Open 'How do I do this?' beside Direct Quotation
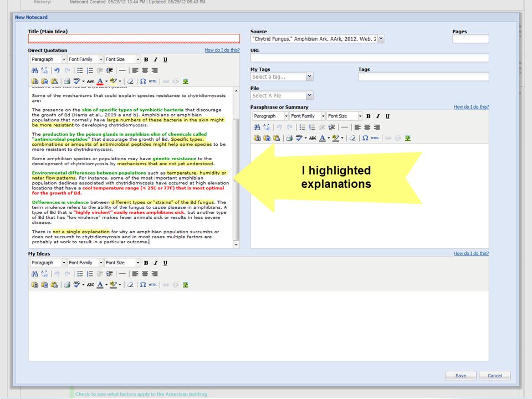The image size is (532, 399). pyautogui.click(x=222, y=50)
